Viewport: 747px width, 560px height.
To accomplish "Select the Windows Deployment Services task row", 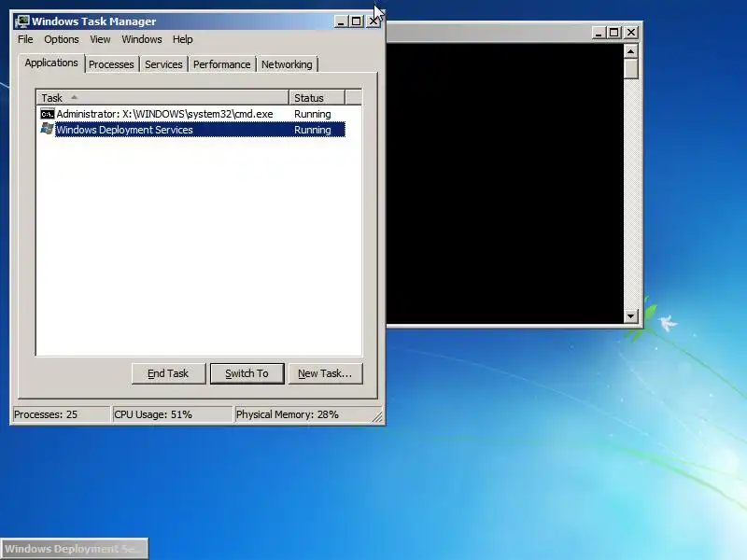I will pos(192,130).
